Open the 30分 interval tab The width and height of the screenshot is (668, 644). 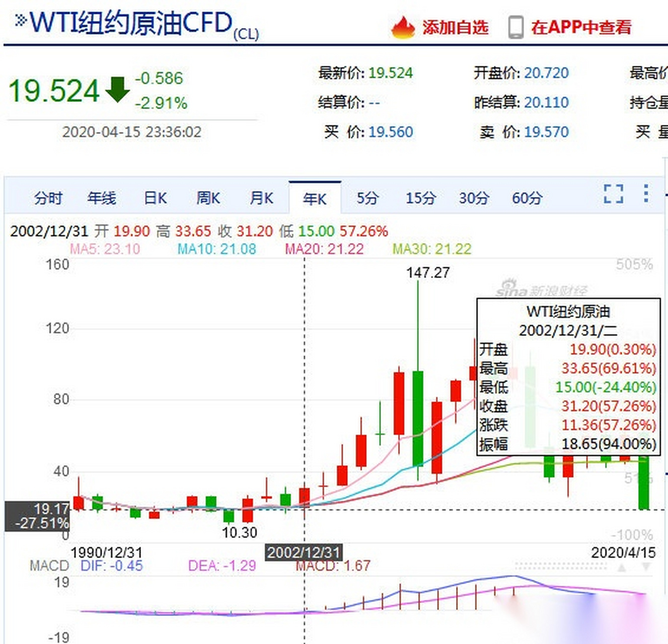click(474, 198)
